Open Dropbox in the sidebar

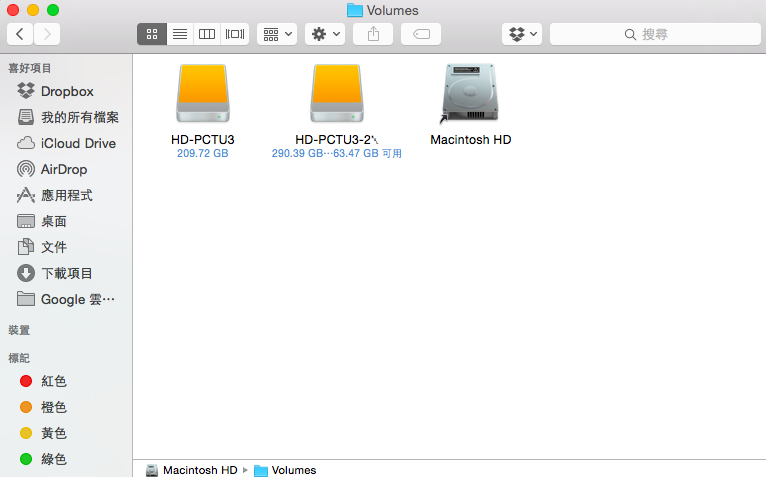click(66, 91)
